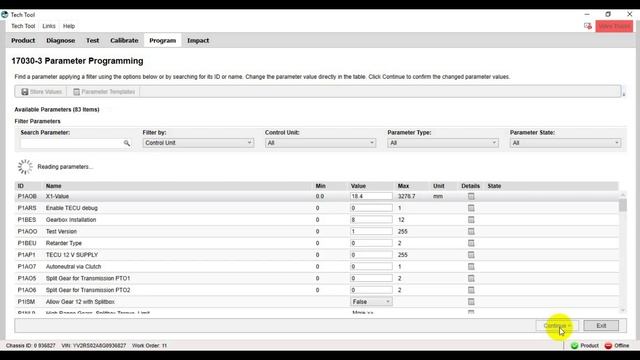Open the Filter by dropdown

click(198, 143)
